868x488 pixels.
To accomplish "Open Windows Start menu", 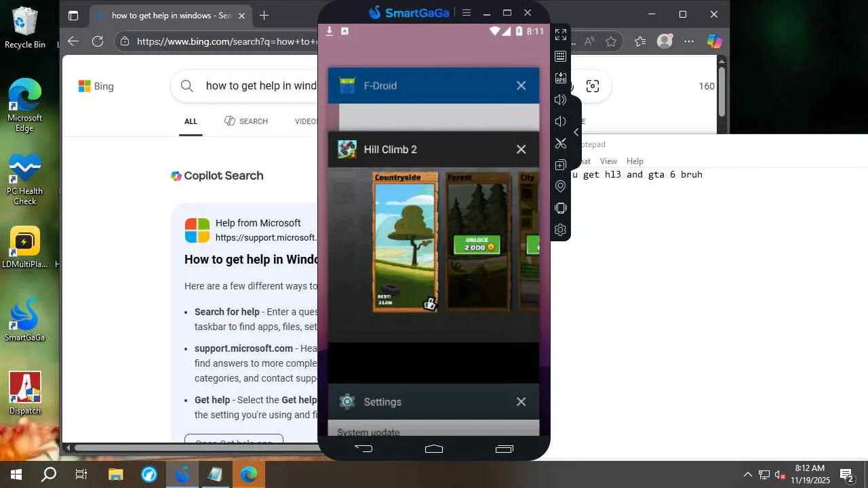I will pyautogui.click(x=16, y=474).
